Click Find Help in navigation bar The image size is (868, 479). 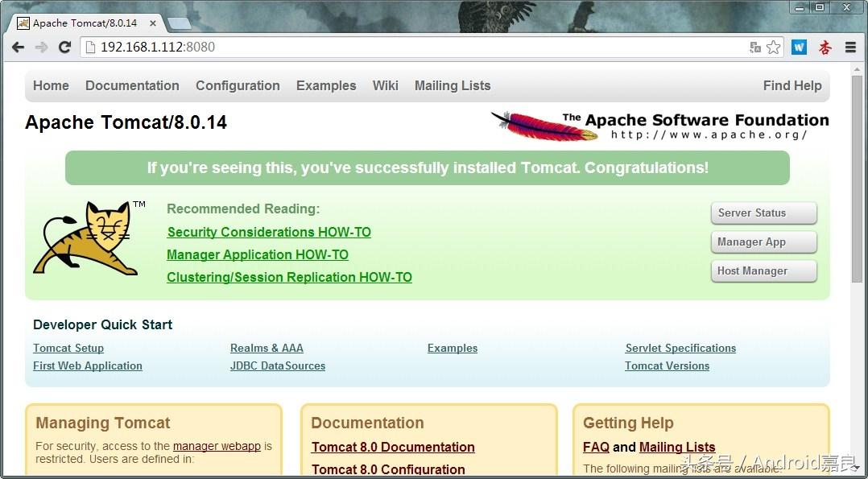click(x=792, y=85)
